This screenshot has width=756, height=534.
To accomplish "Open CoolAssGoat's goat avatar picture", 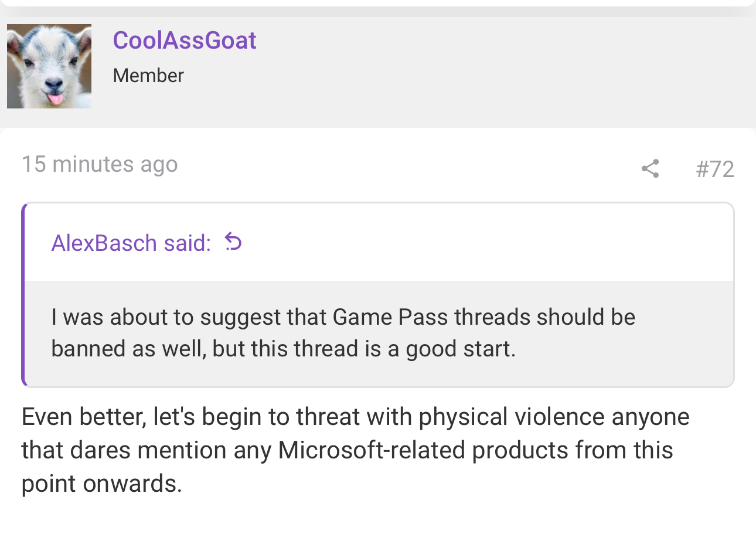I will click(x=49, y=66).
